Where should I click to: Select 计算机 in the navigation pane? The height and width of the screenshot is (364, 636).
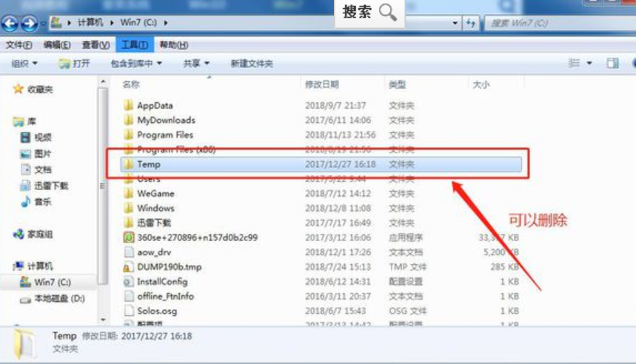[33, 266]
